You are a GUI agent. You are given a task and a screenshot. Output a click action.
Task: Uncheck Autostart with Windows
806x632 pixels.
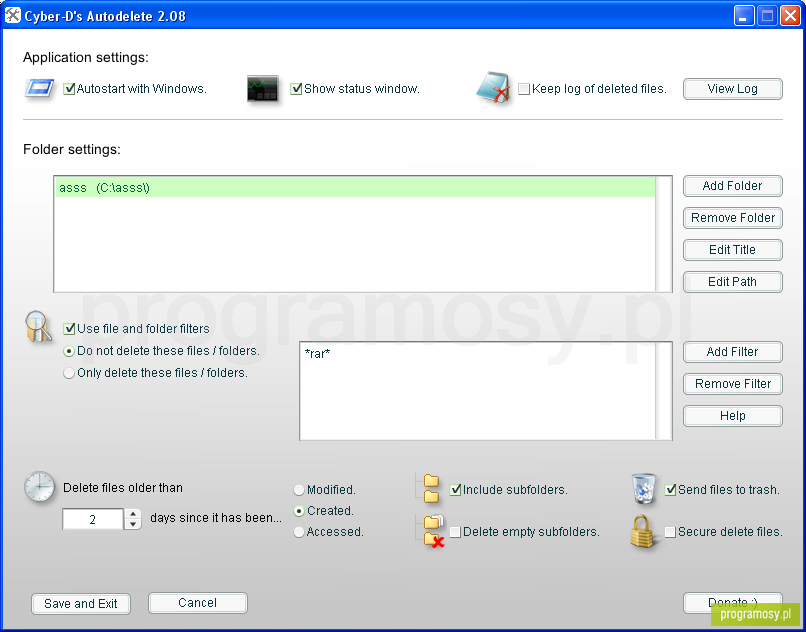(x=70, y=89)
